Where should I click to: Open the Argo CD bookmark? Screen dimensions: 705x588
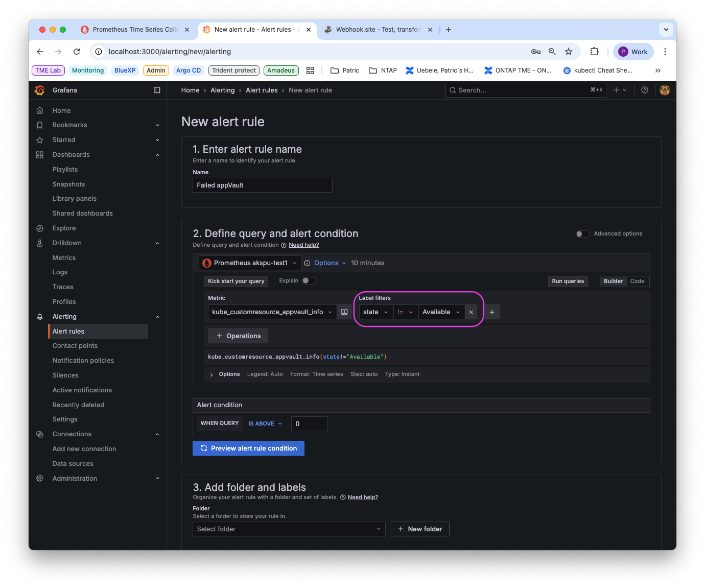189,70
